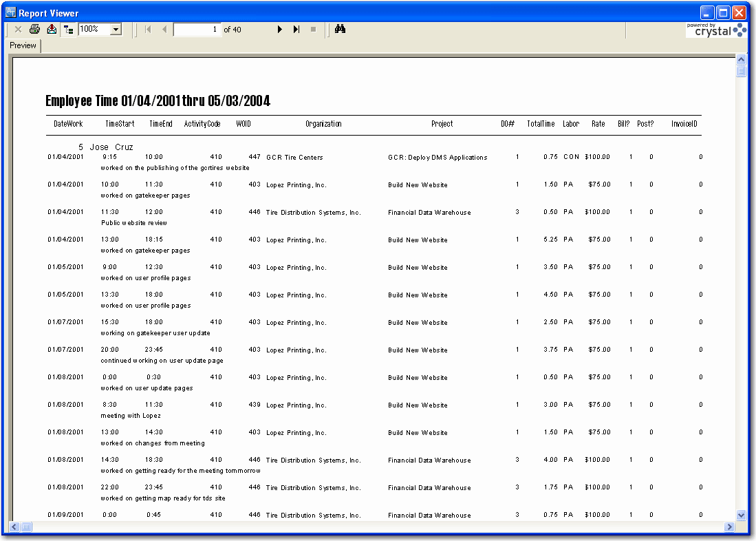Click the DO# column header
Viewport: 756px width, 541px height.
[508, 124]
